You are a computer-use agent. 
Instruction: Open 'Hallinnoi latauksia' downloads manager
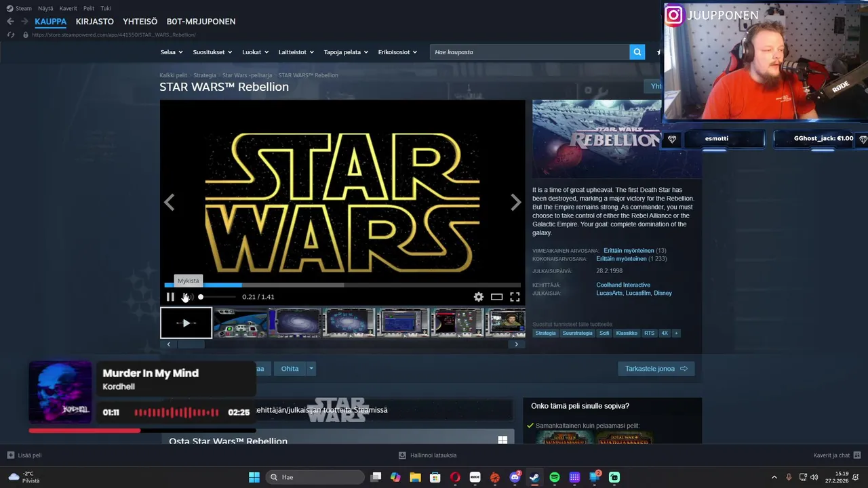(427, 455)
